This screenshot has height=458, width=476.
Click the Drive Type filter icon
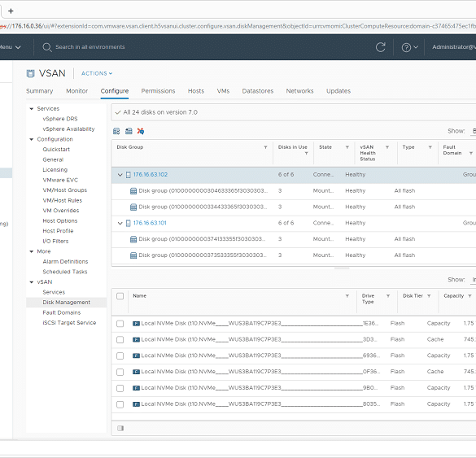(388, 296)
